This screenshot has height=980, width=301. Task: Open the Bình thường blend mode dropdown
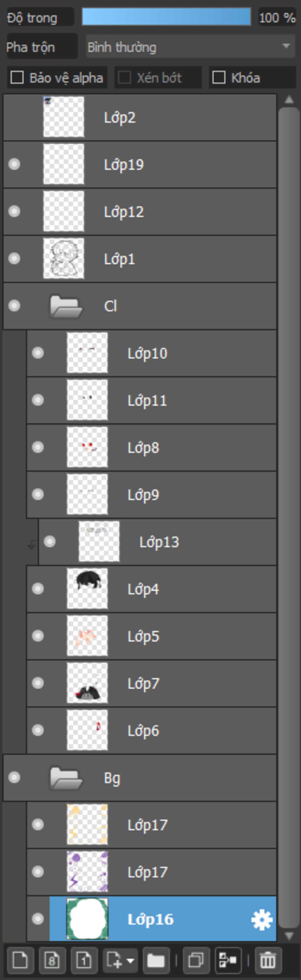tap(190, 46)
